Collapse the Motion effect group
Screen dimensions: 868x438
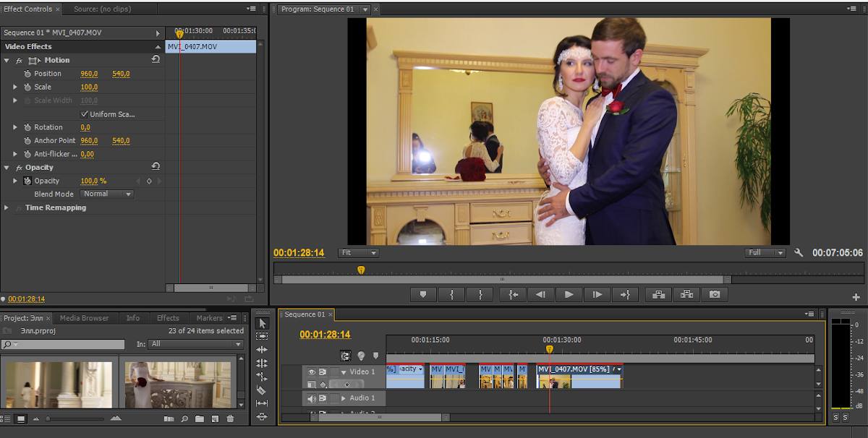[x=7, y=60]
